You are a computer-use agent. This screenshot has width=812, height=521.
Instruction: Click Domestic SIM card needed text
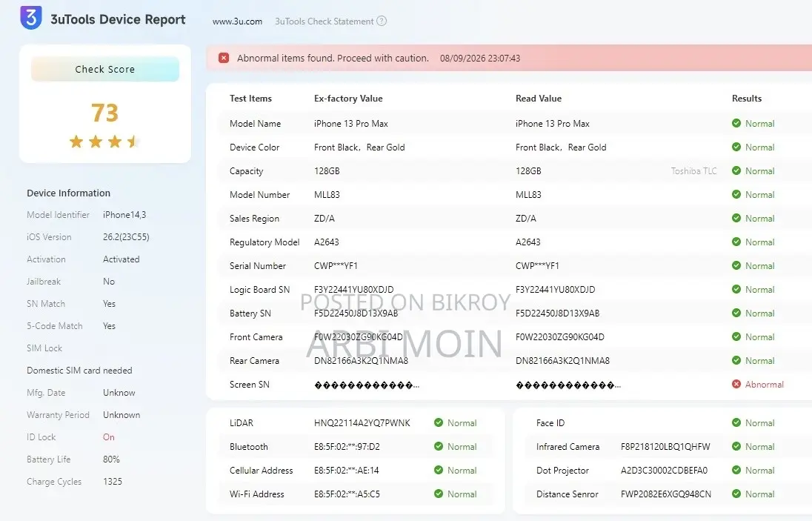tap(80, 371)
